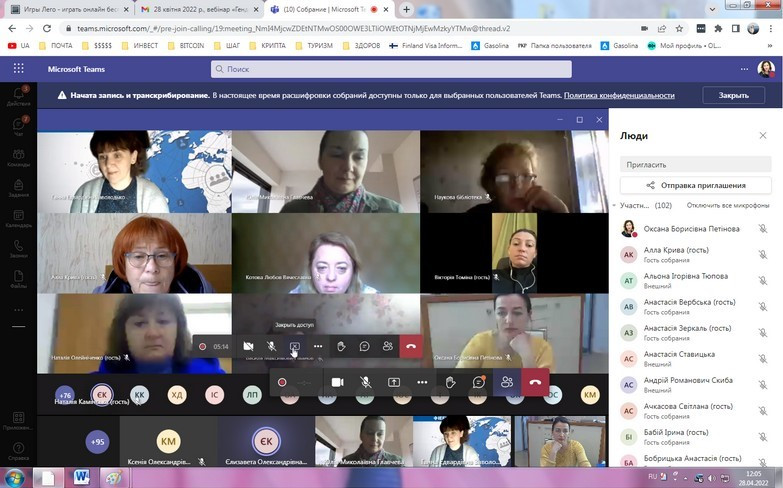
Task: Raise hand in lower meeting toolbar
Action: coord(450,382)
